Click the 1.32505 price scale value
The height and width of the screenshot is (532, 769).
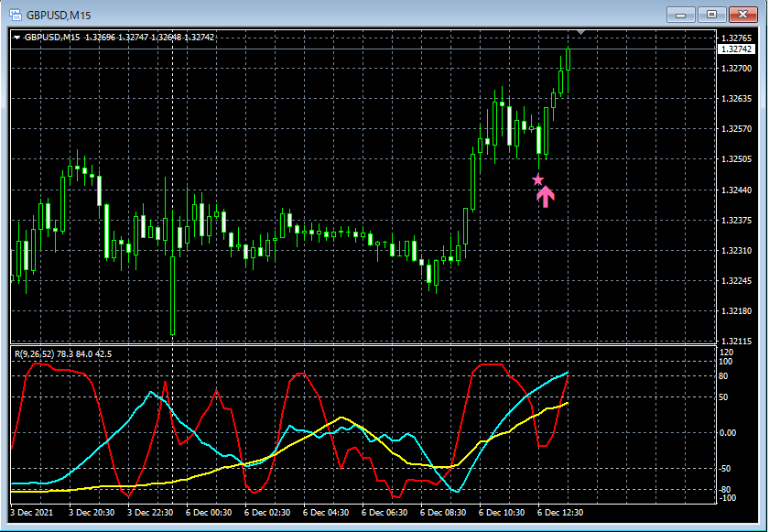[736, 159]
